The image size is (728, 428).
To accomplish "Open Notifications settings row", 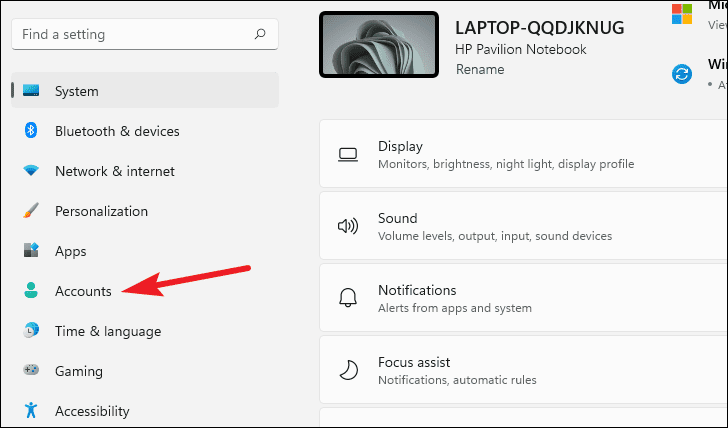I will [x=520, y=299].
